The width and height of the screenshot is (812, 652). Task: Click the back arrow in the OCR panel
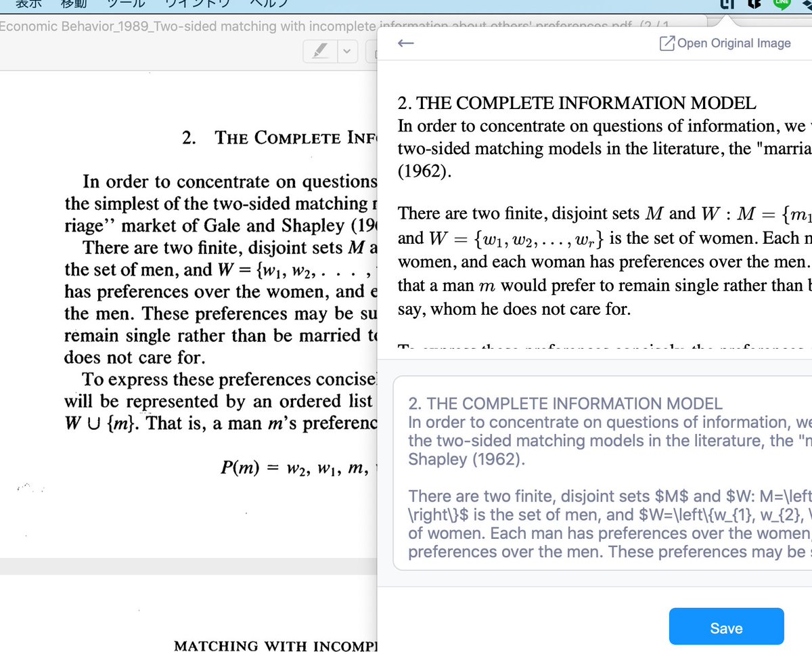[x=405, y=43]
